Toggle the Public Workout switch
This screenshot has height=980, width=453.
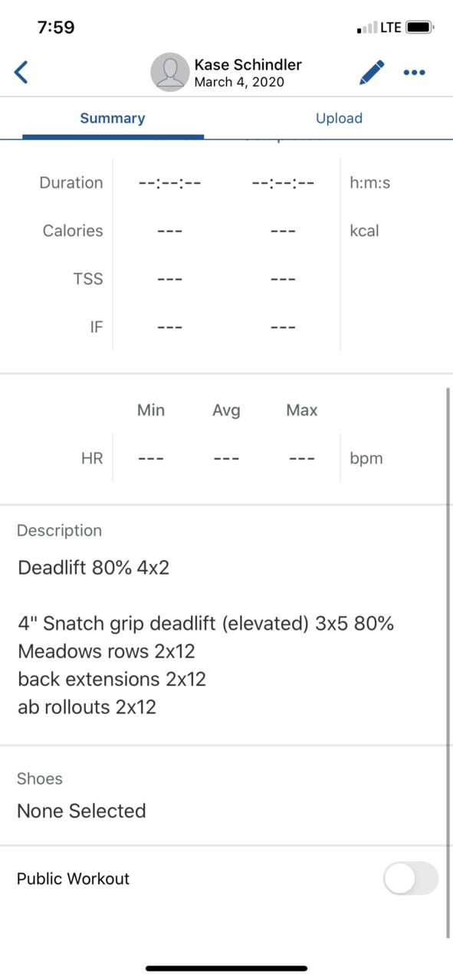click(x=411, y=878)
